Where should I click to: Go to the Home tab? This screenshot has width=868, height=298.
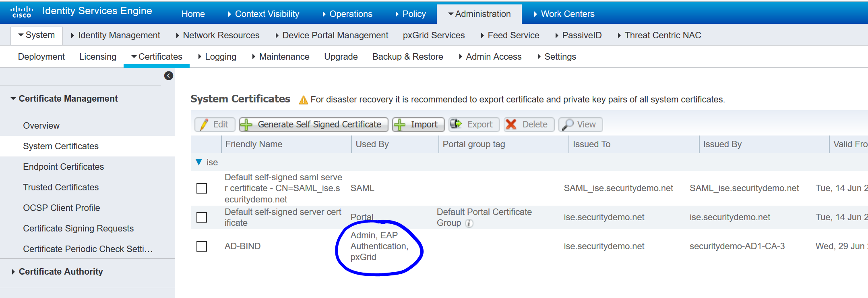tap(193, 14)
